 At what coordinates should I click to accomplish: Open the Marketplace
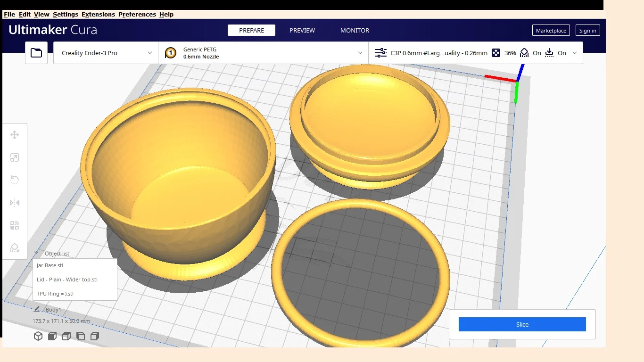pyautogui.click(x=551, y=31)
